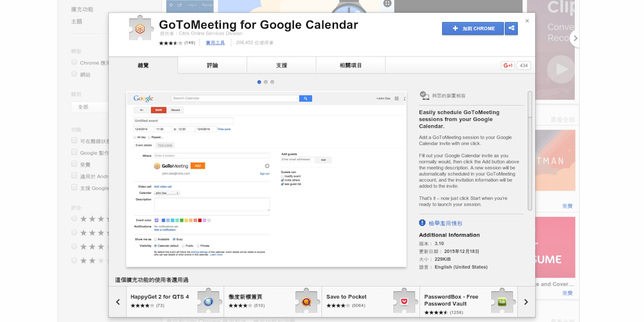Click the description panel scrollbar

click(x=530, y=151)
